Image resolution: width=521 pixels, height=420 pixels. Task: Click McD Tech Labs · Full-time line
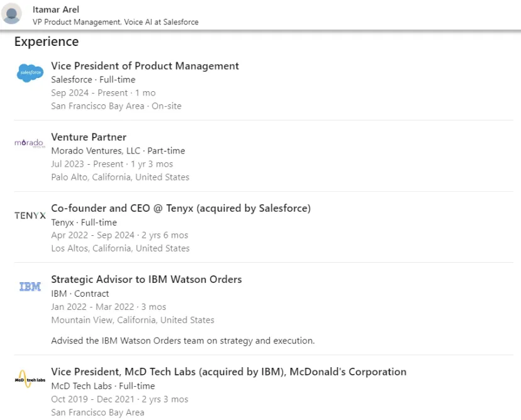pos(103,386)
